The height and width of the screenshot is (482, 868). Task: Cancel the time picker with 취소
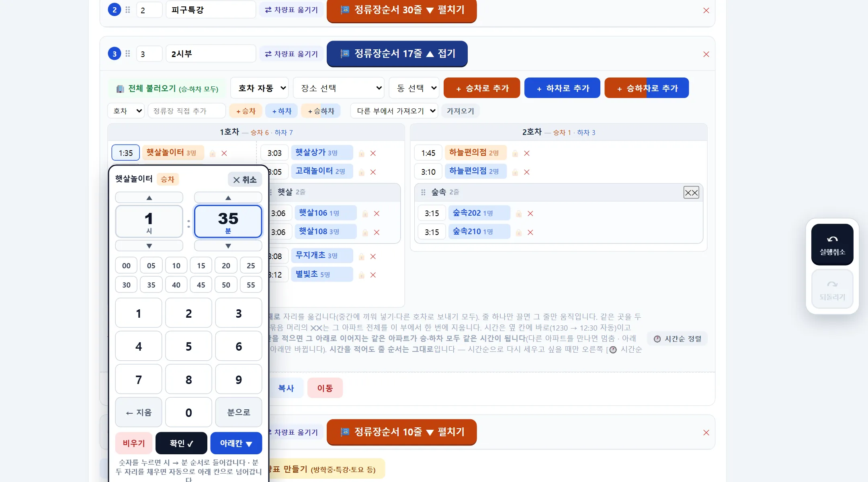coord(245,180)
